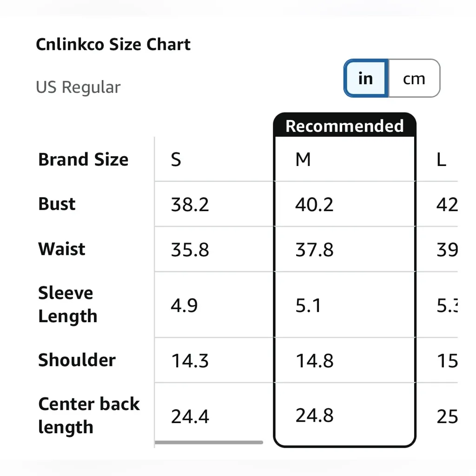The height and width of the screenshot is (476, 476).
Task: Select the US Regular label
Action: (78, 87)
